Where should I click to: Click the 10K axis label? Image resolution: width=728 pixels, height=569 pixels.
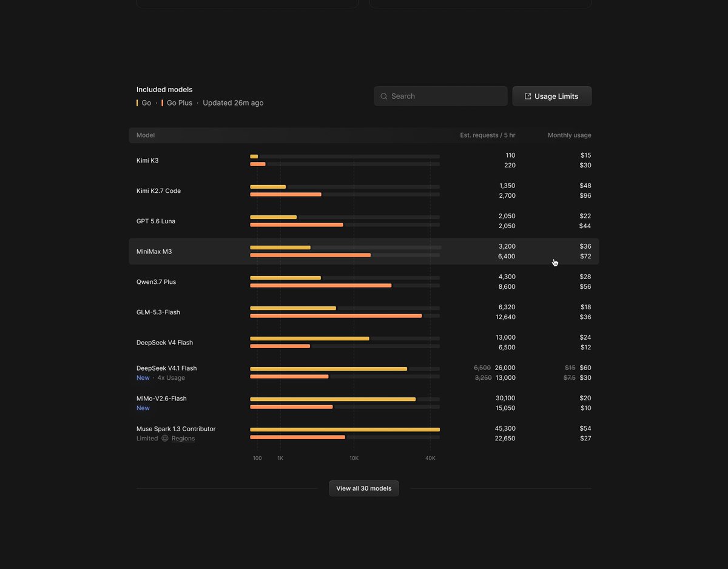pos(354,459)
